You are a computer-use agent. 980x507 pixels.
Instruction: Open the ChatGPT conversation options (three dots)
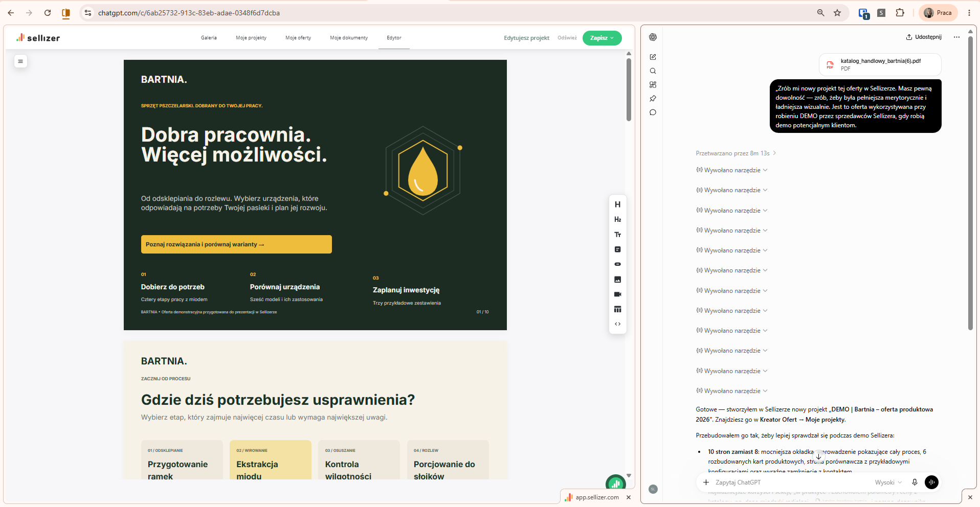pos(956,37)
